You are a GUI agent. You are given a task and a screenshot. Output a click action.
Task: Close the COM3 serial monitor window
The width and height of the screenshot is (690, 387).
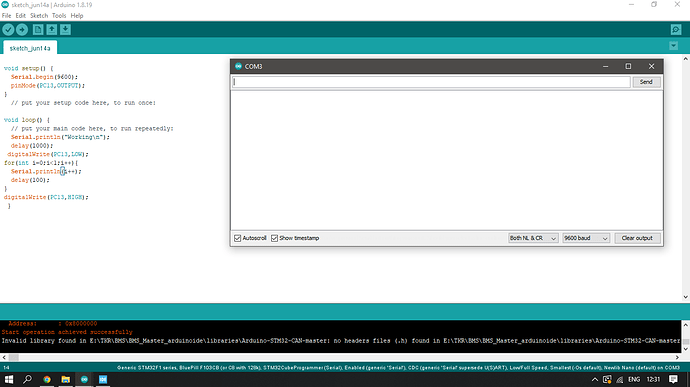(651, 66)
